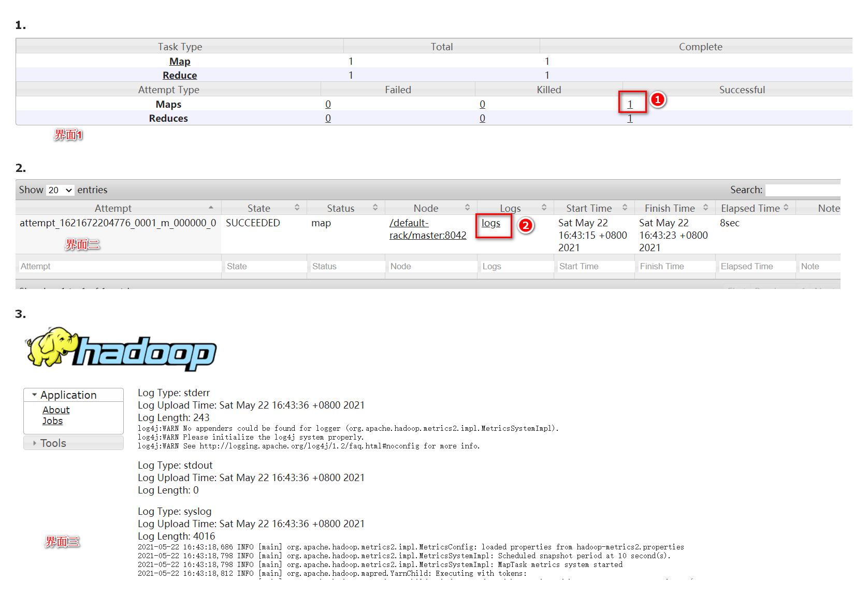Open the Reduce task type link
868x595 pixels.
coord(180,75)
